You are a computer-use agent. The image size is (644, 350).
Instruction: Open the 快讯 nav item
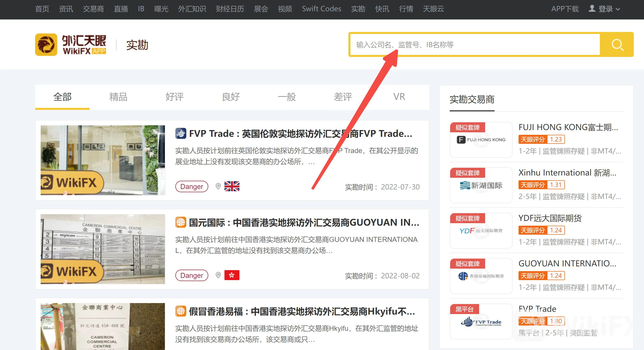[x=382, y=9]
